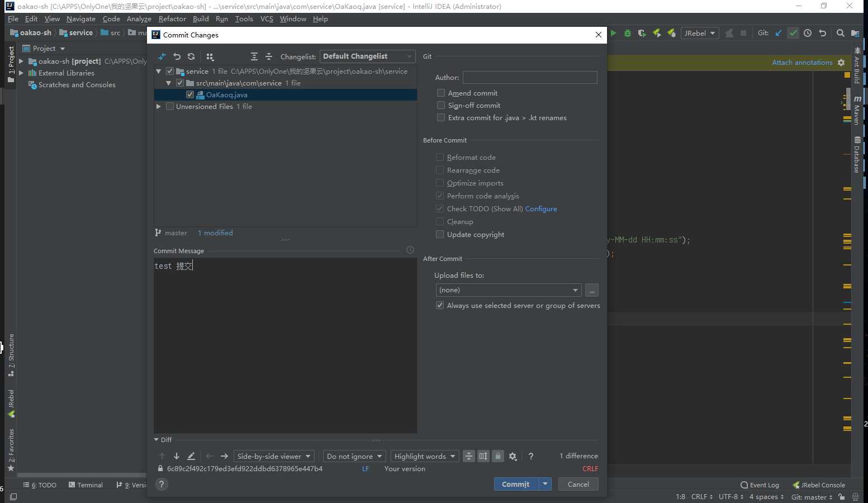Click the Git Update Project blue arrow
This screenshot has height=503, width=868.
pos(779,33)
